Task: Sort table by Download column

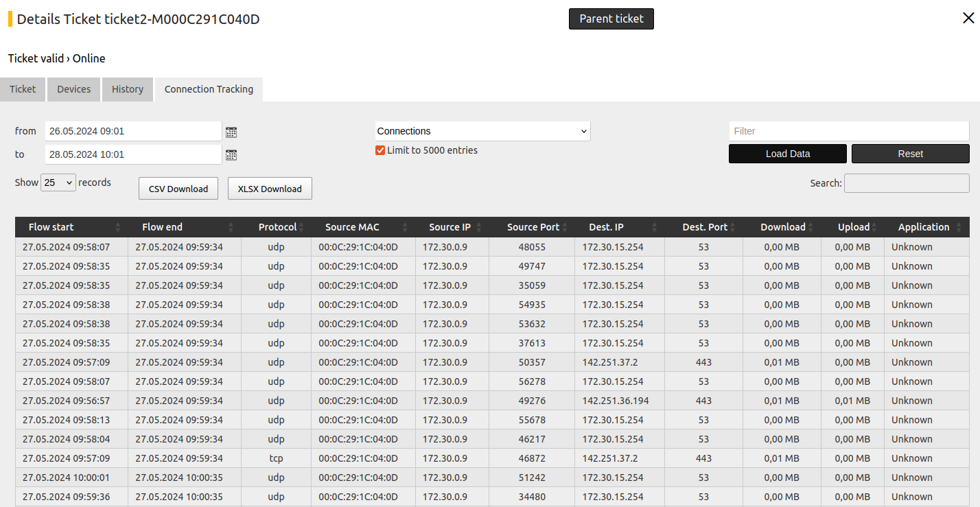Action: 782,227
